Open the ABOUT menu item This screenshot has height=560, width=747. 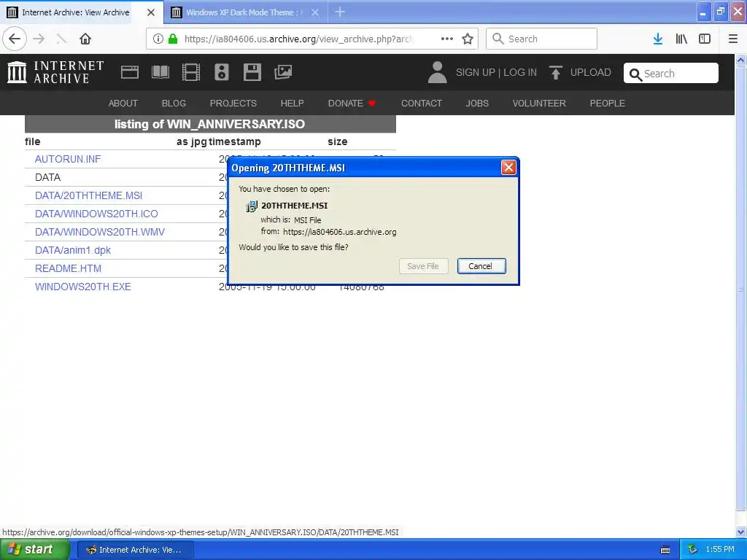(x=123, y=104)
